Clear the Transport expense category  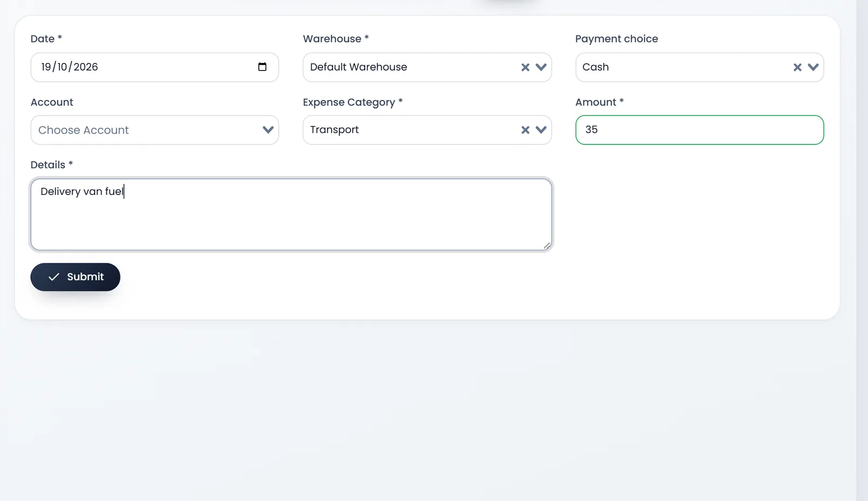pyautogui.click(x=525, y=130)
